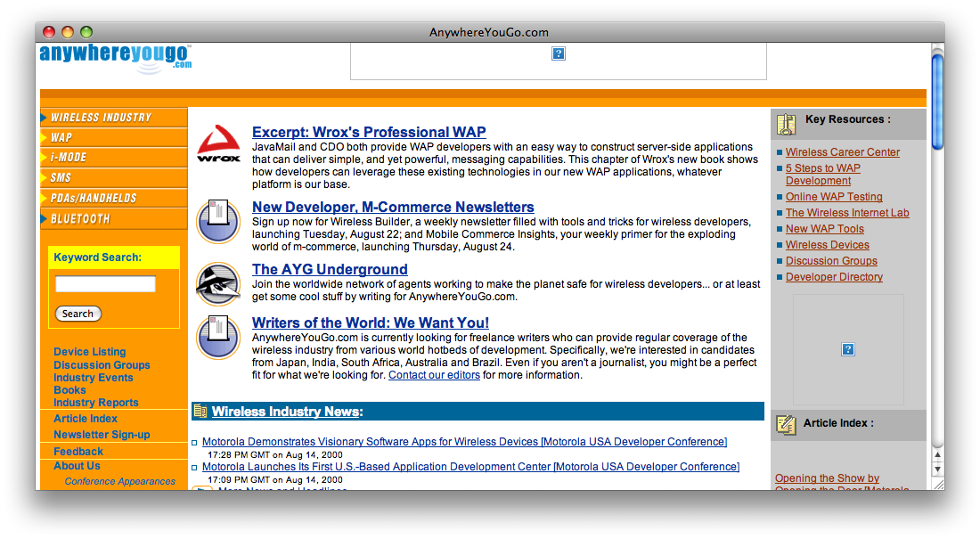Click the spy icon for AYG Underground
This screenshot has width=980, height=539.
pyautogui.click(x=218, y=284)
